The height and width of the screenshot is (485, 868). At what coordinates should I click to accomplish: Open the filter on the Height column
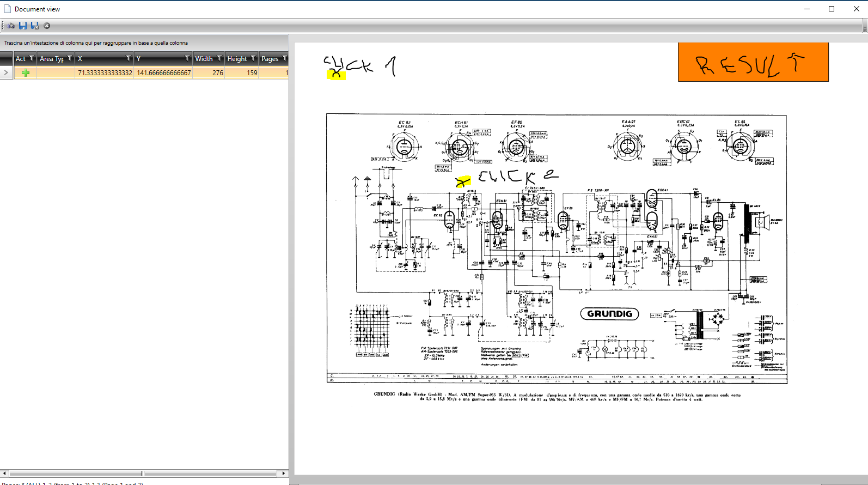pos(253,58)
